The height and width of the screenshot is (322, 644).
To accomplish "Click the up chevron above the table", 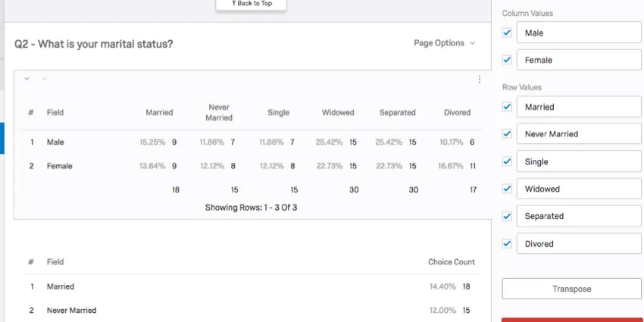I will [44, 79].
